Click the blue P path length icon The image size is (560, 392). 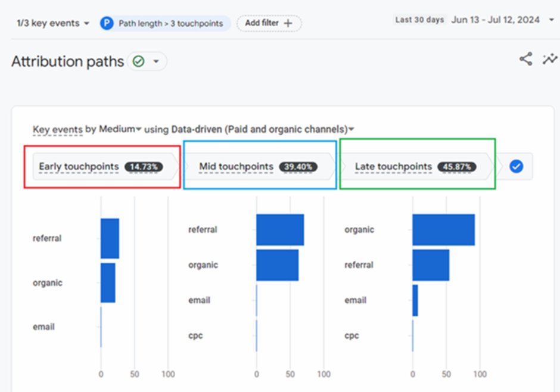[107, 23]
